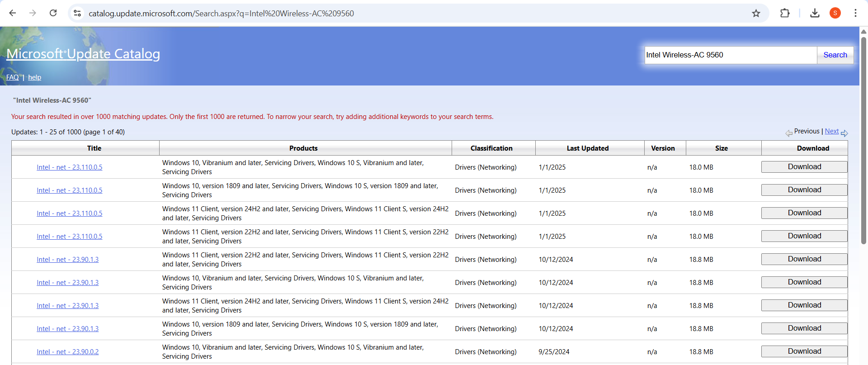Screen dimensions: 868x365
Task: Sort results by Last Updated column
Action: point(588,148)
